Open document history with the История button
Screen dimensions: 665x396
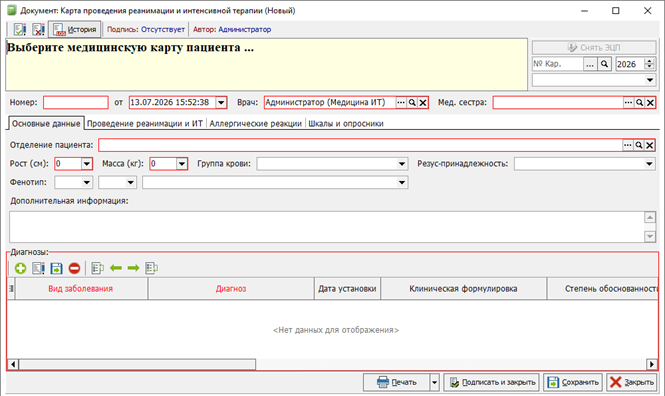pos(75,29)
